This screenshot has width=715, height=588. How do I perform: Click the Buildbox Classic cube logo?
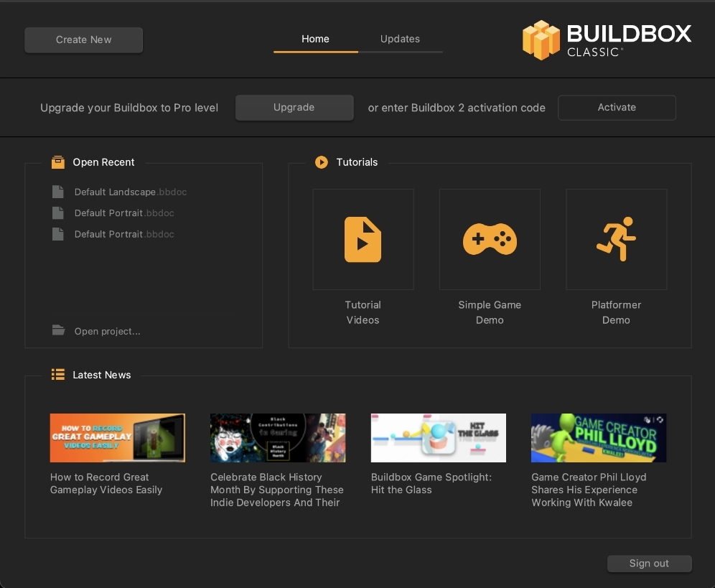pos(541,40)
